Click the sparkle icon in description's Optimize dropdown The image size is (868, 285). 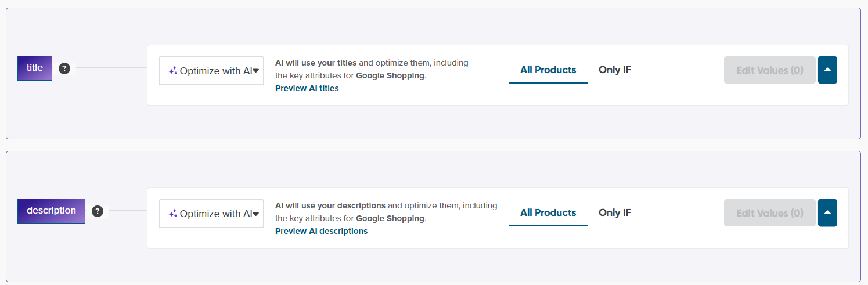point(172,214)
